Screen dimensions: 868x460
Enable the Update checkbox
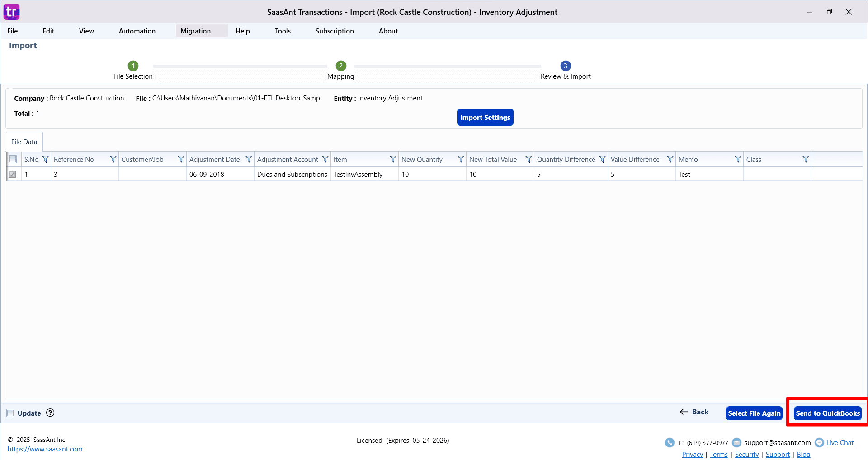click(x=10, y=413)
